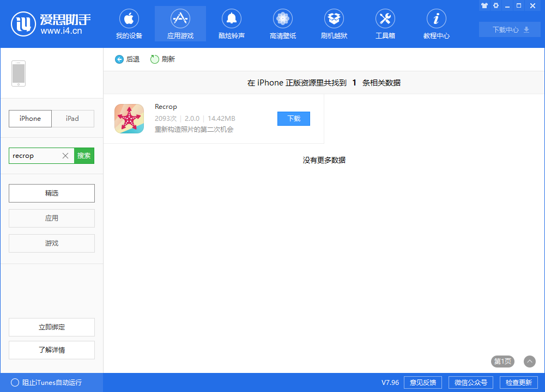Switch device filter to iPhone
This screenshot has height=392, width=545.
point(30,118)
